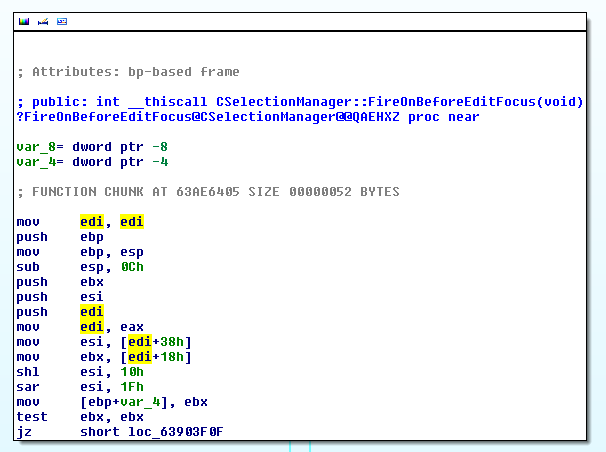Click the ebp register in push ebp

92,237
